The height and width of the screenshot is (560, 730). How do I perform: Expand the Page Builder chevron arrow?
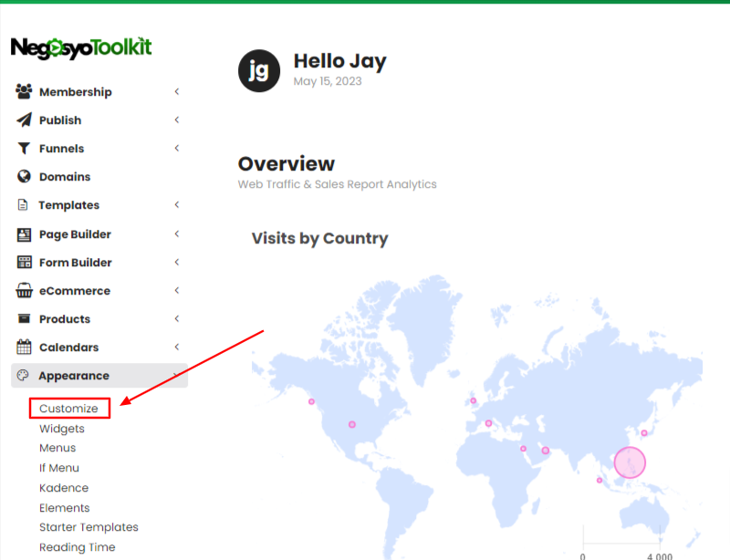(177, 233)
